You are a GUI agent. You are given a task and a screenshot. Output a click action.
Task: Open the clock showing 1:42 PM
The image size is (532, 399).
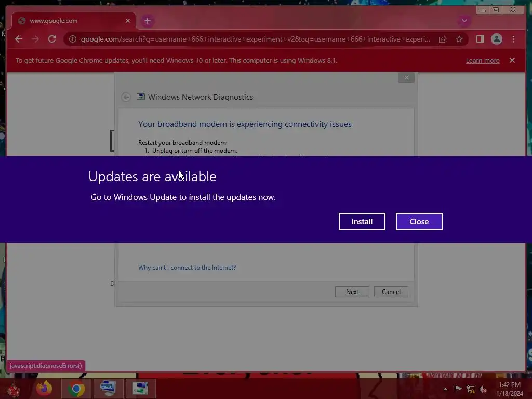pos(510,389)
